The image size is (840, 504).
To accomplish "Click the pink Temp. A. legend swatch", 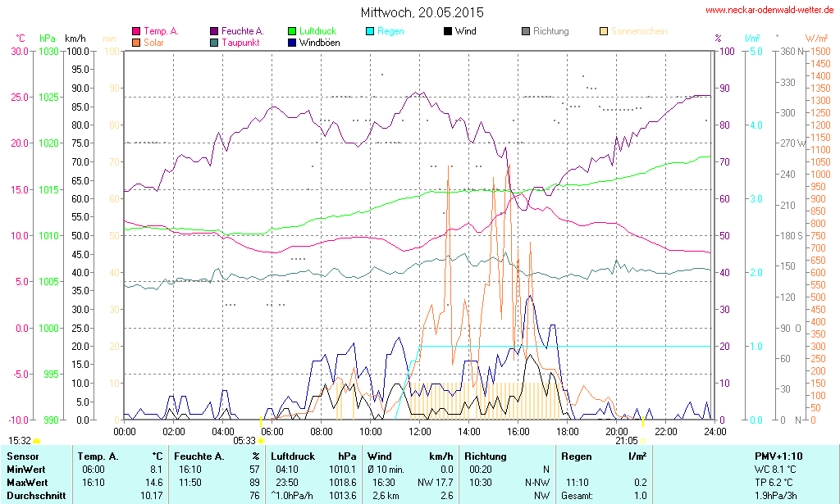I will tap(136, 32).
